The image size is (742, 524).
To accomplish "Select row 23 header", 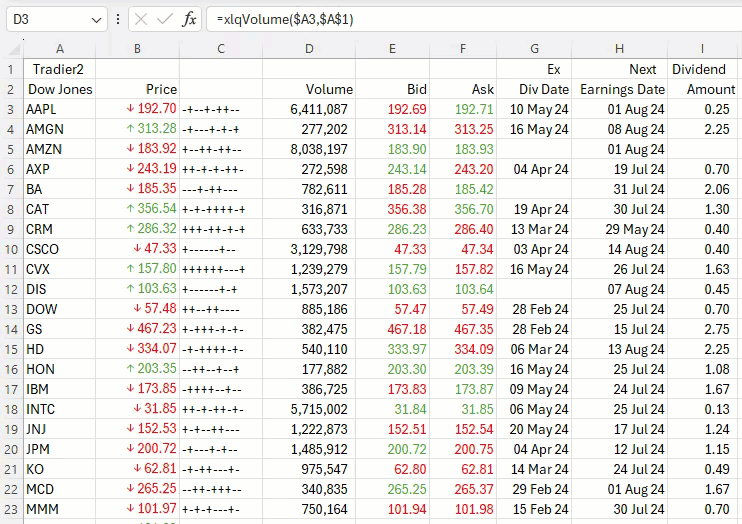I will 11,509.
